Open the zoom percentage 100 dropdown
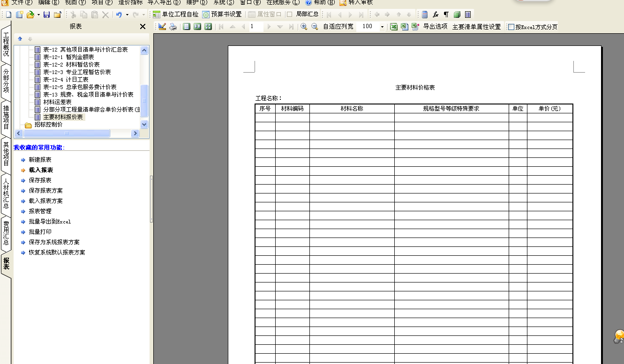Viewport: 624px width, 364px height. (x=382, y=27)
